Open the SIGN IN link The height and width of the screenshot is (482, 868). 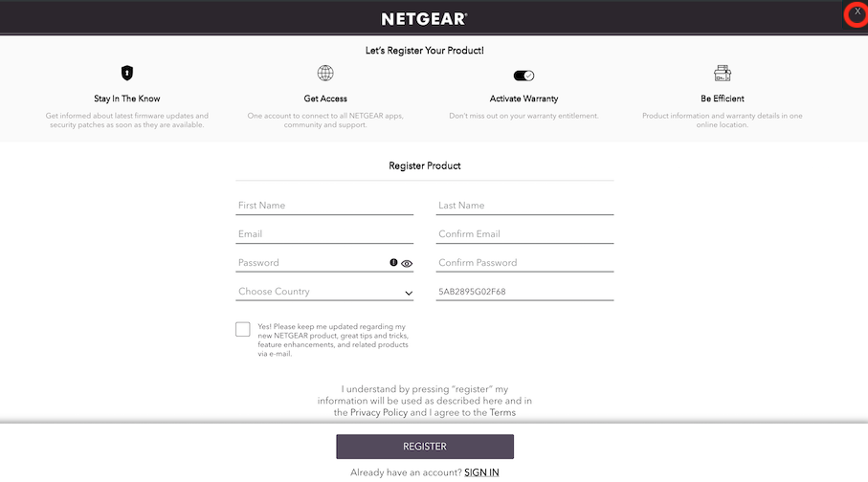coord(481,472)
